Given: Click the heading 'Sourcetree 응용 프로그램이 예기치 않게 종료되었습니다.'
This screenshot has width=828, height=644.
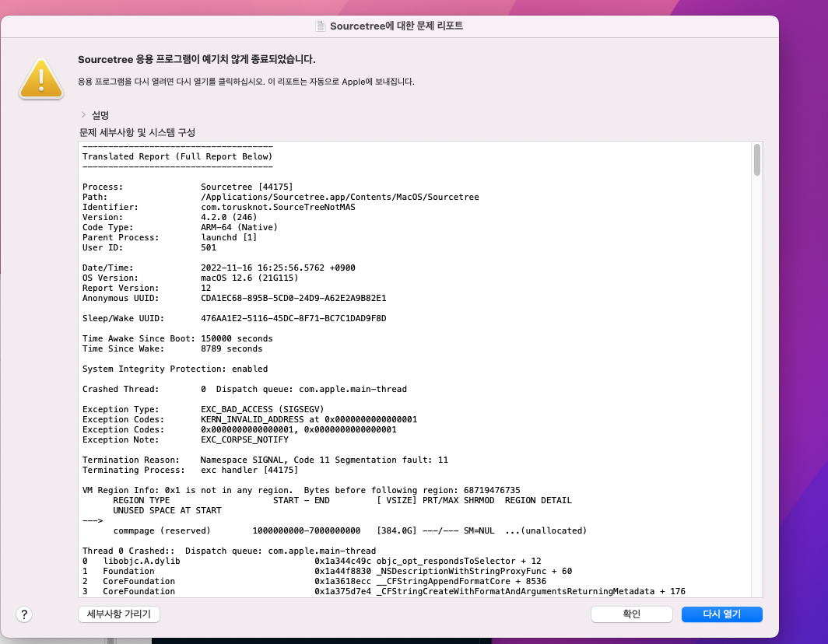Looking at the screenshot, I should point(196,59).
